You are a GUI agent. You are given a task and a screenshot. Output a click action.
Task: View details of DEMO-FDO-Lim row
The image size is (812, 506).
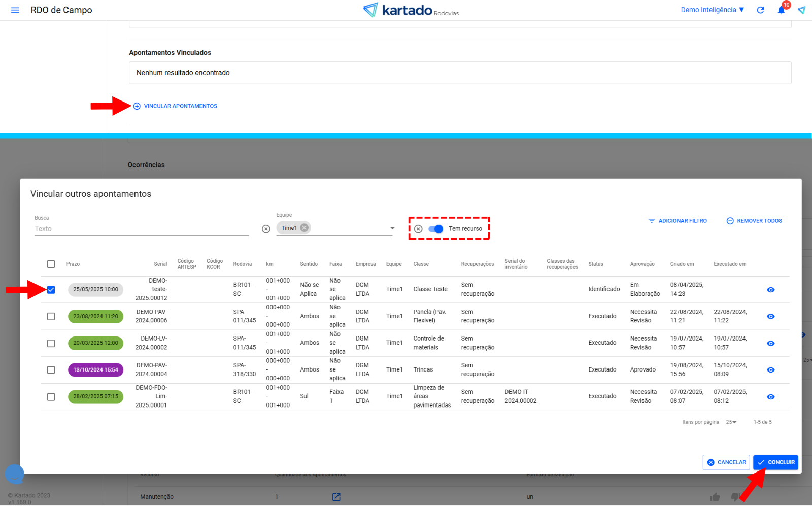click(770, 397)
